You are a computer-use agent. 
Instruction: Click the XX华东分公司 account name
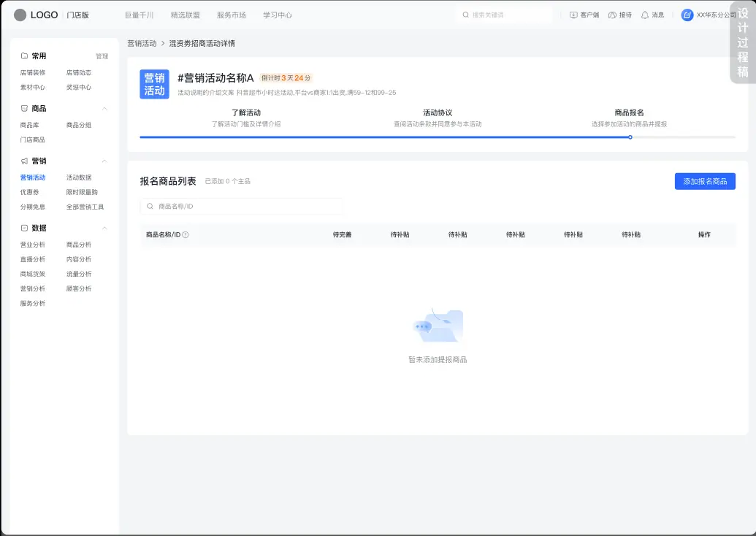click(717, 15)
